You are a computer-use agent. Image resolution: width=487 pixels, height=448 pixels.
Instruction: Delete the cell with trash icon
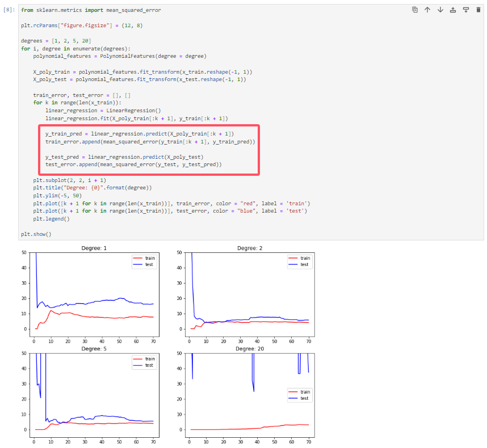pos(478,10)
